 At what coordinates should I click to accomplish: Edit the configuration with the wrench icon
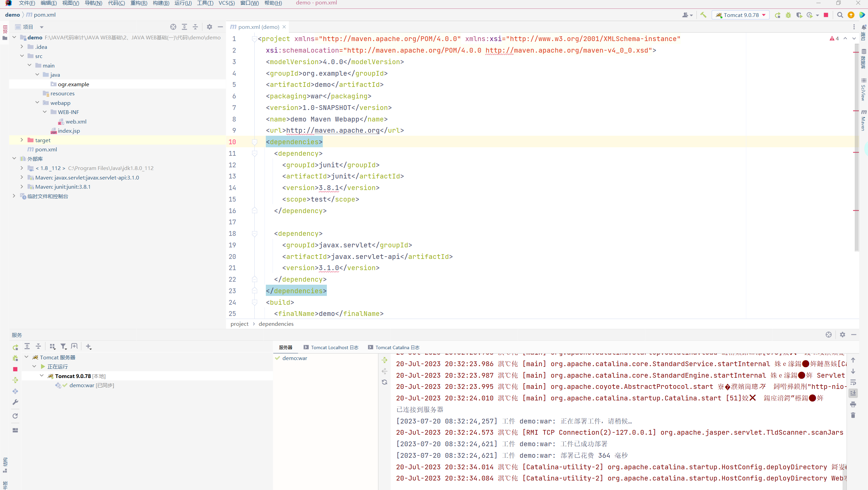click(15, 402)
